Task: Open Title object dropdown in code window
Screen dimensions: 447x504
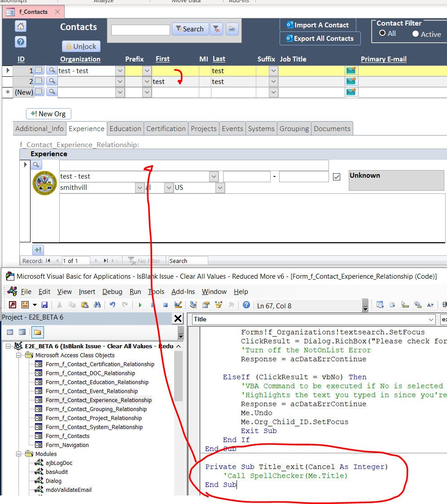Action: coord(430,320)
